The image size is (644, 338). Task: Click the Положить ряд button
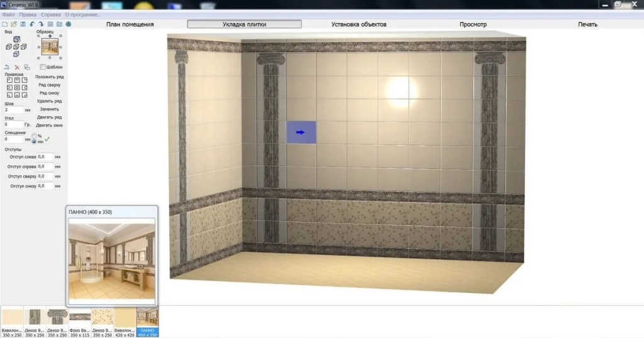pos(49,77)
